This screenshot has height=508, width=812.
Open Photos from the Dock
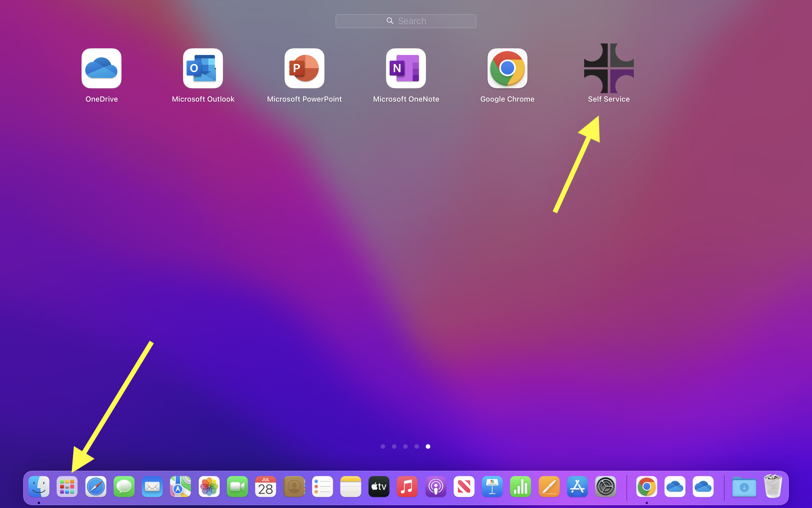tap(209, 487)
